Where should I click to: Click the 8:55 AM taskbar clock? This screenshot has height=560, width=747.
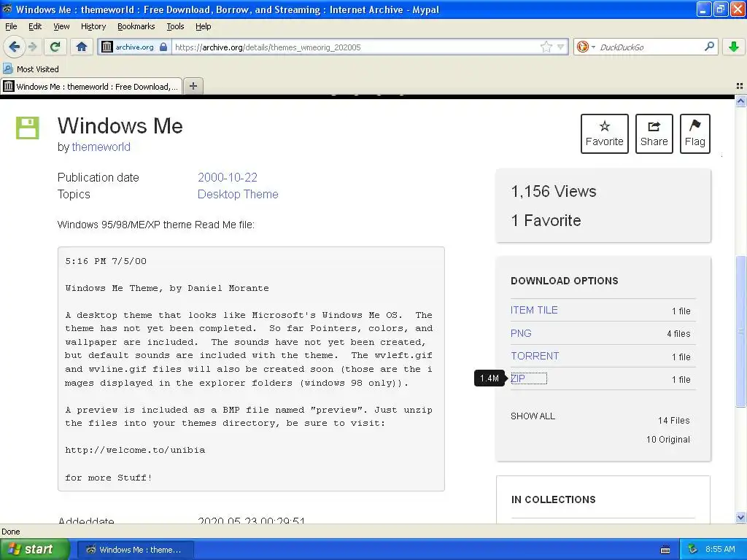tap(720, 549)
